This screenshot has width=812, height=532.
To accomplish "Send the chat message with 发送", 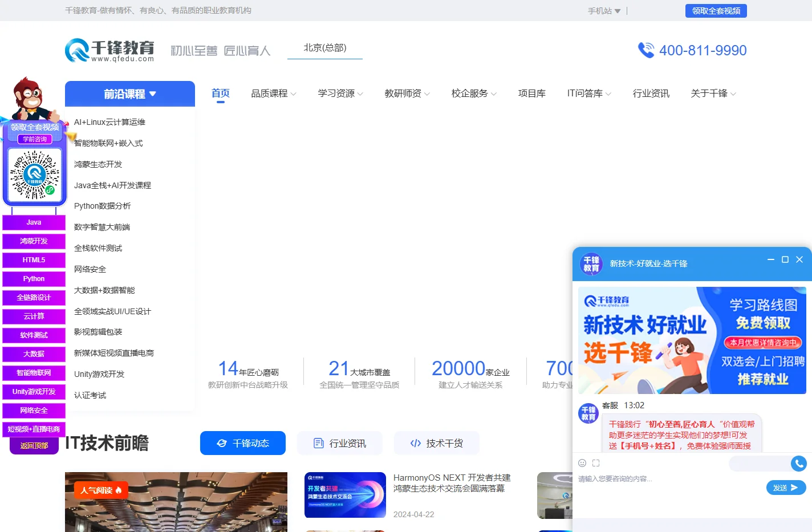I will click(786, 488).
